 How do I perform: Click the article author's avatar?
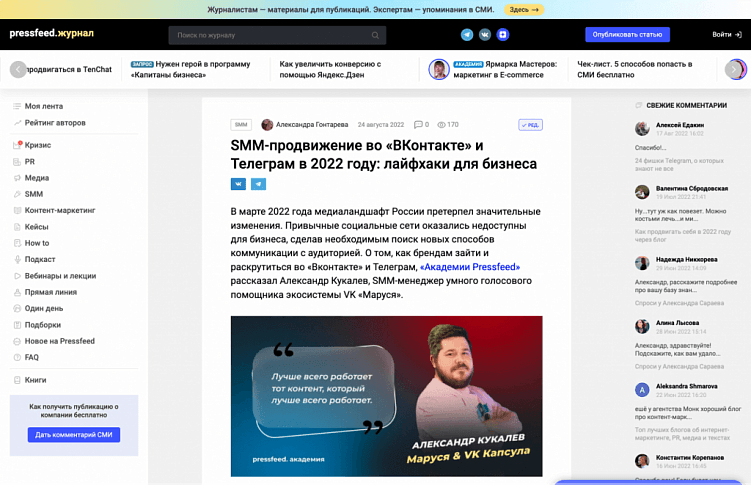click(x=267, y=124)
